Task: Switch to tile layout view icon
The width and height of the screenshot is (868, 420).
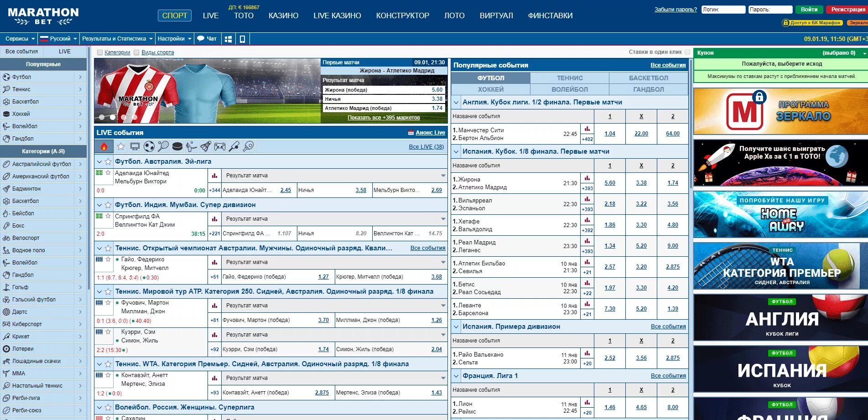Action: click(x=229, y=39)
